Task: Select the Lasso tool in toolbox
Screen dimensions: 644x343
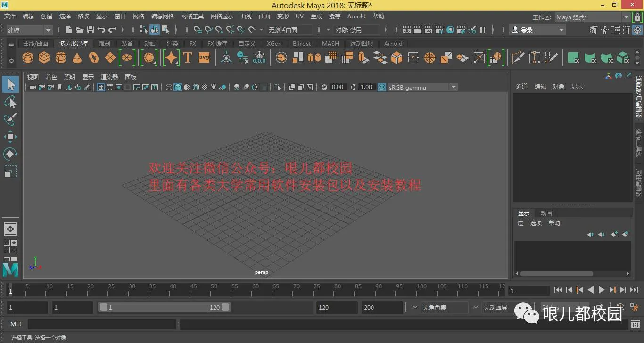Action: [x=10, y=102]
